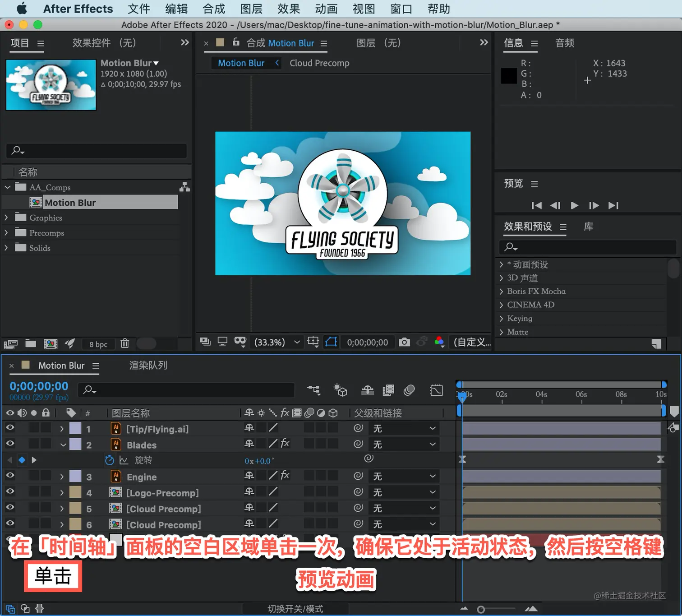This screenshot has height=616, width=682.
Task: Create a new composition from Project footer
Action: tap(51, 344)
